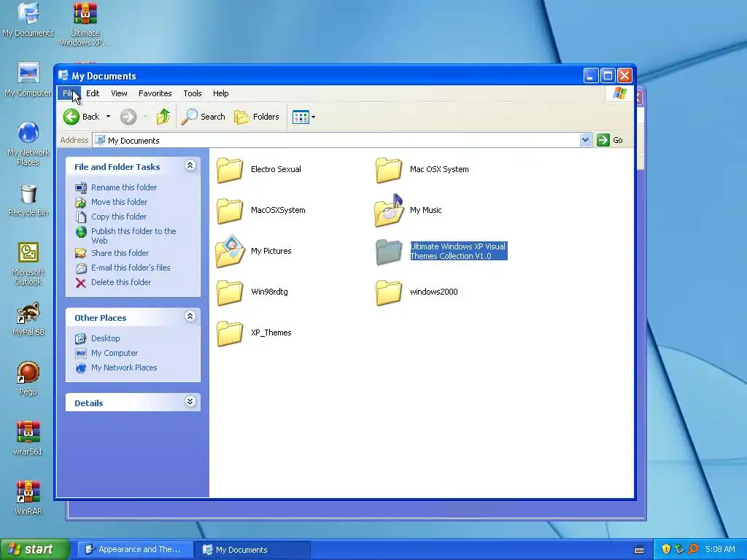Image resolution: width=747 pixels, height=560 pixels.
Task: Open the Help menu
Action: (220, 93)
